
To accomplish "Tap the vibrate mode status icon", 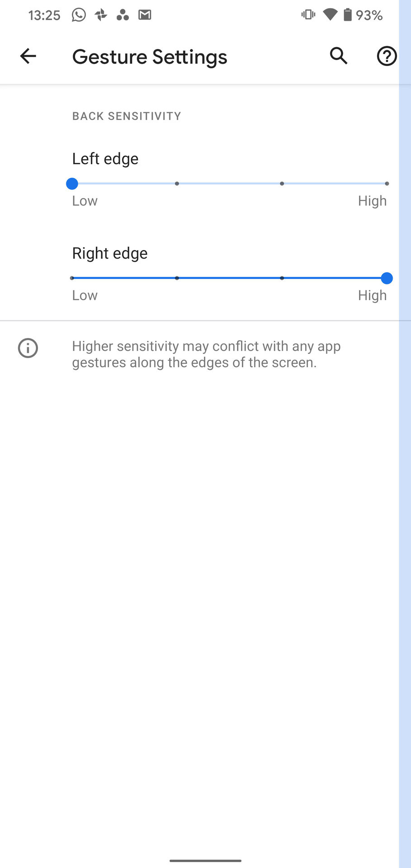I will tap(307, 15).
